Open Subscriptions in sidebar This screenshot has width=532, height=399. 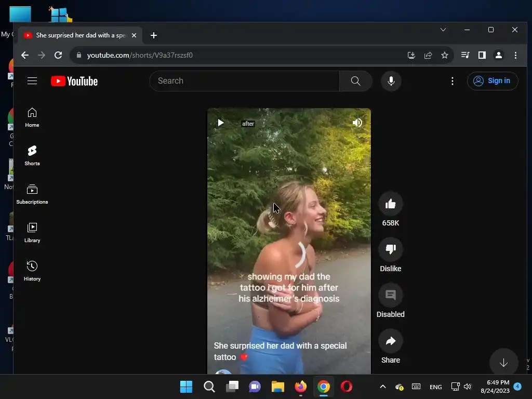click(32, 194)
